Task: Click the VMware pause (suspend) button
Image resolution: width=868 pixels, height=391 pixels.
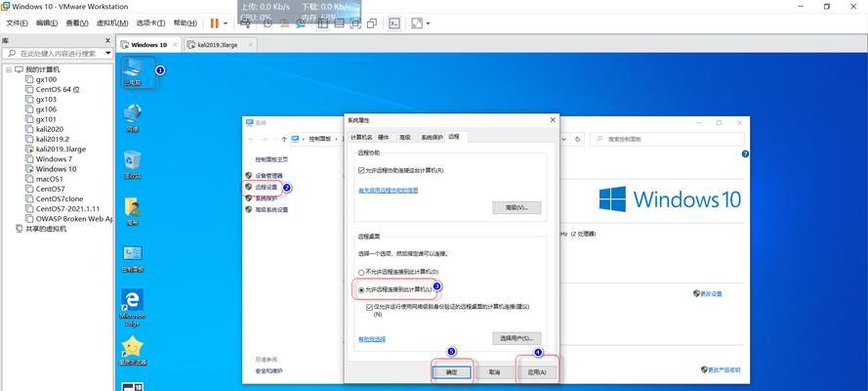Action: tap(214, 23)
